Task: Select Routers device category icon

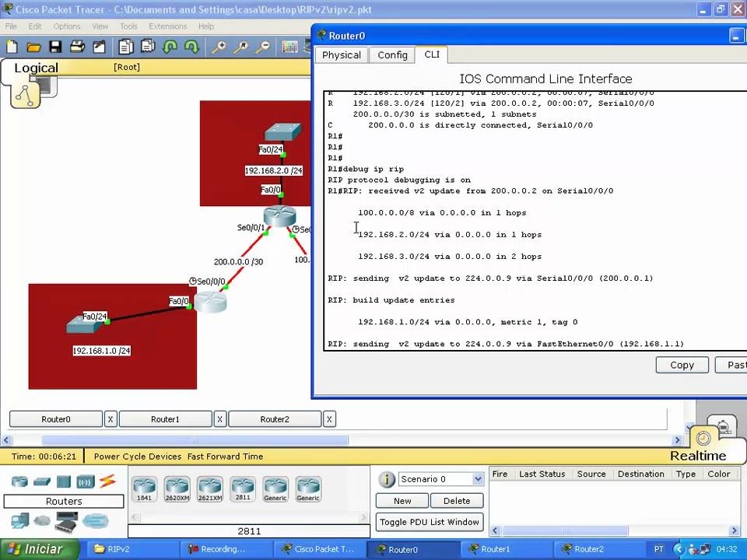Action: pyautogui.click(x=19, y=481)
